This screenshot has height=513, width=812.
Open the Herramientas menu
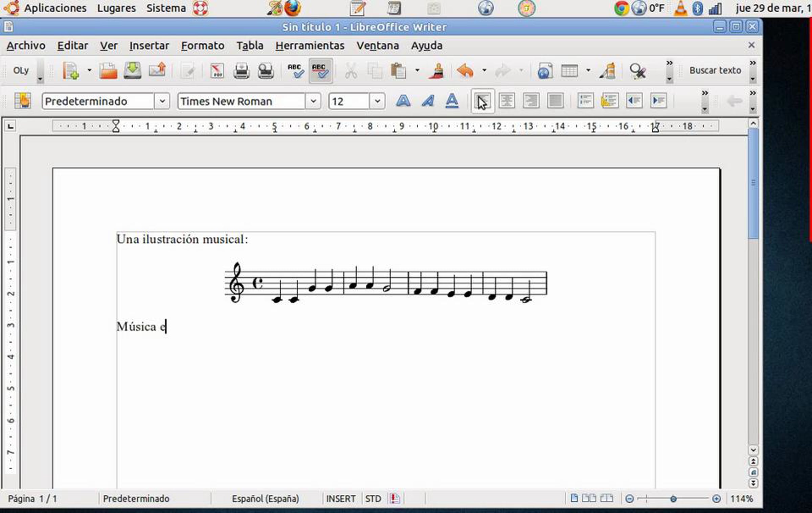[x=310, y=45]
